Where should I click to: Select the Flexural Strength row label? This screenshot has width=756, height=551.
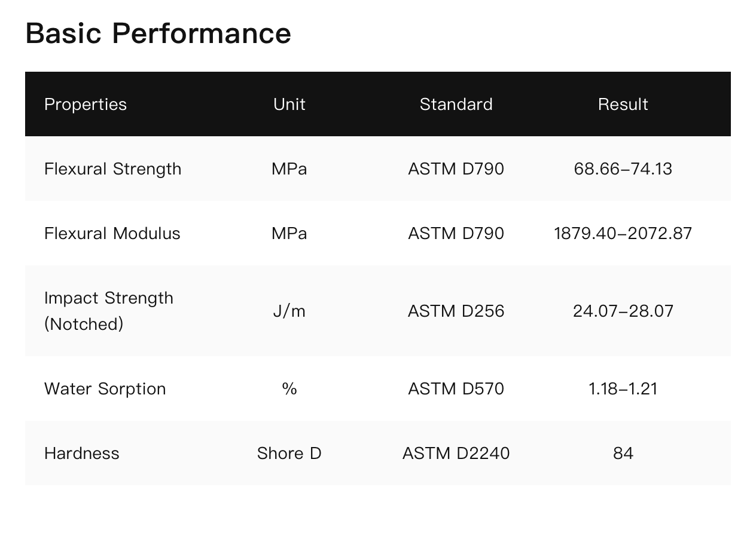point(112,169)
